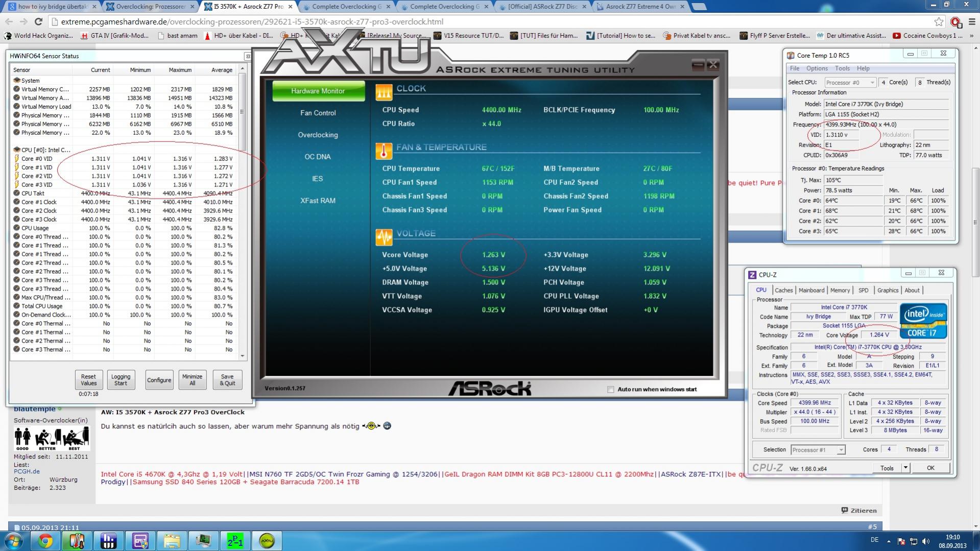980x551 pixels.
Task: Open the Core Temp taskbar icon
Action: 77,541
